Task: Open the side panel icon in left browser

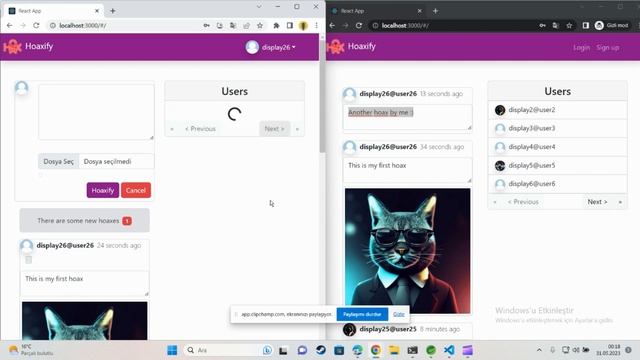Action: 290,25
